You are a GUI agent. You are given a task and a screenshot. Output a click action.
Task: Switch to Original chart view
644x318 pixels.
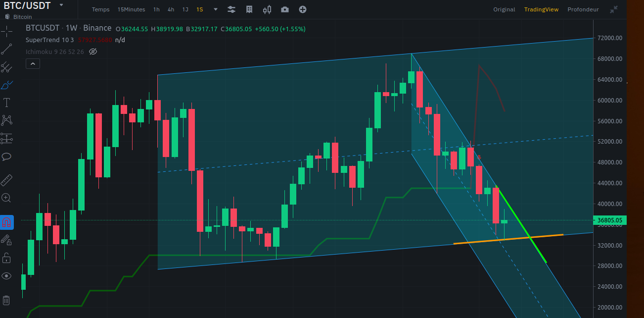504,9
